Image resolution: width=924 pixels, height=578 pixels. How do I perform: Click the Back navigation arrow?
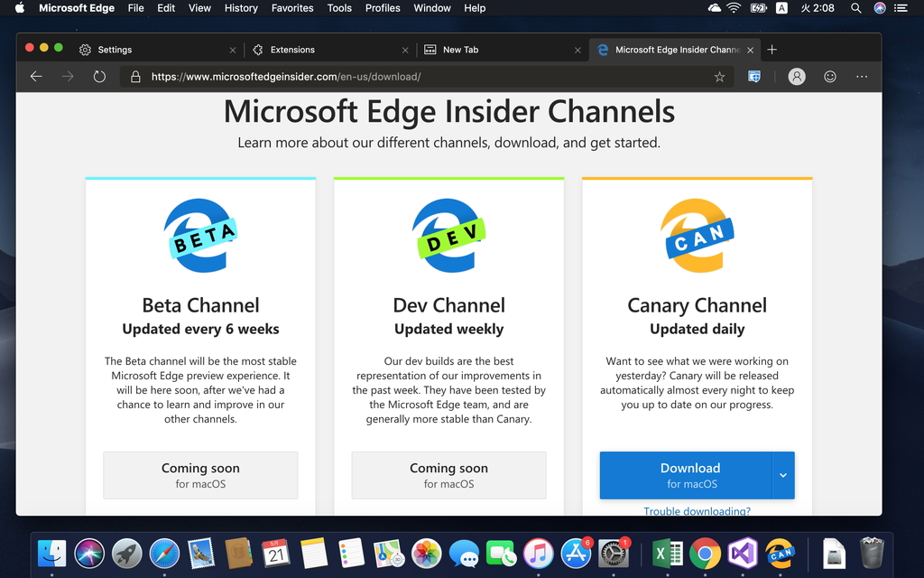click(35, 77)
